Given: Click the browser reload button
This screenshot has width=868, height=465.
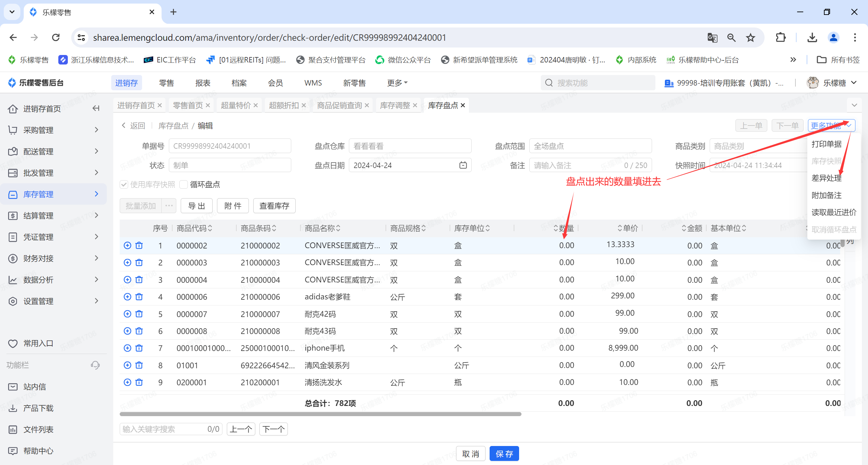Looking at the screenshot, I should 56,37.
